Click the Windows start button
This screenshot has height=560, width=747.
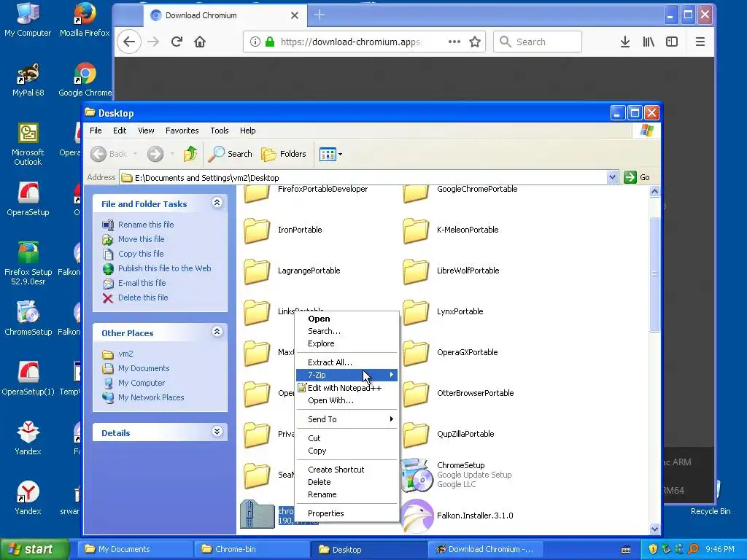point(35,550)
